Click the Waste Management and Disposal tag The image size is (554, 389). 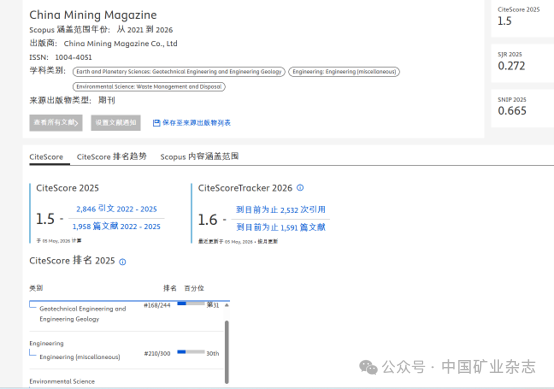tap(149, 87)
